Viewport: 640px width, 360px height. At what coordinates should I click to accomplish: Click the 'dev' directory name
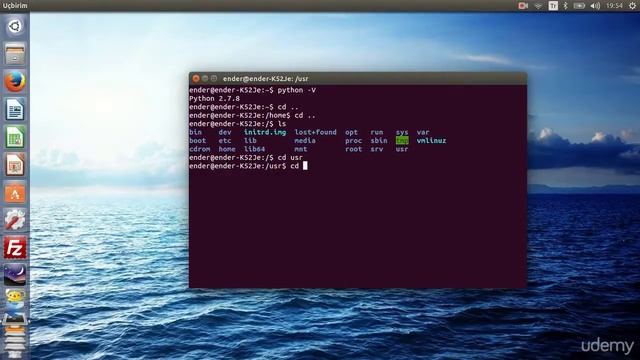pyautogui.click(x=225, y=132)
